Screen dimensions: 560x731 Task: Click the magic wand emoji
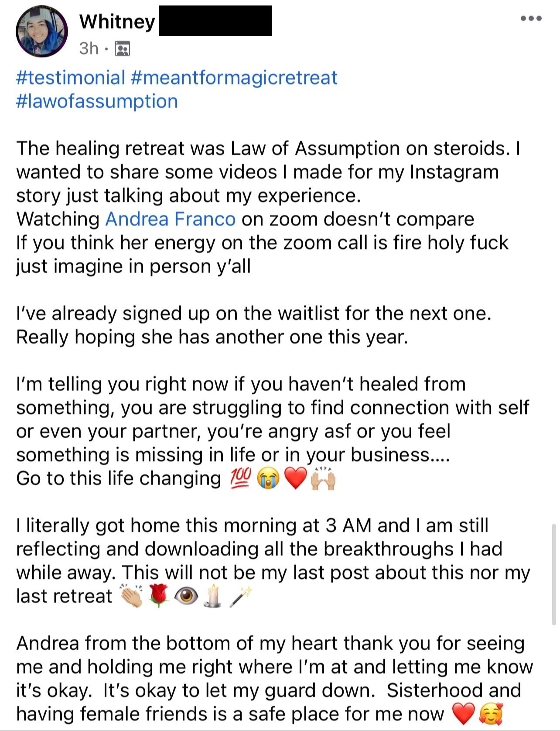point(240,596)
